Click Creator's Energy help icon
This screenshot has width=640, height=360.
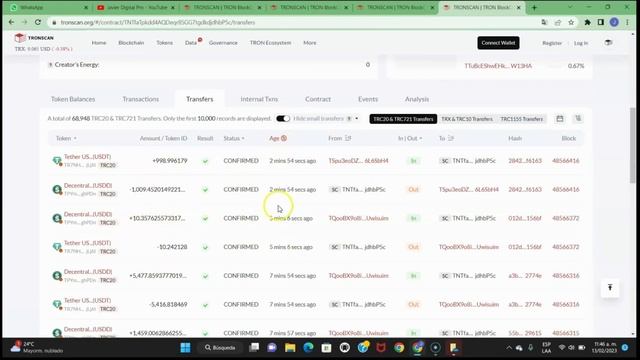click(50, 65)
